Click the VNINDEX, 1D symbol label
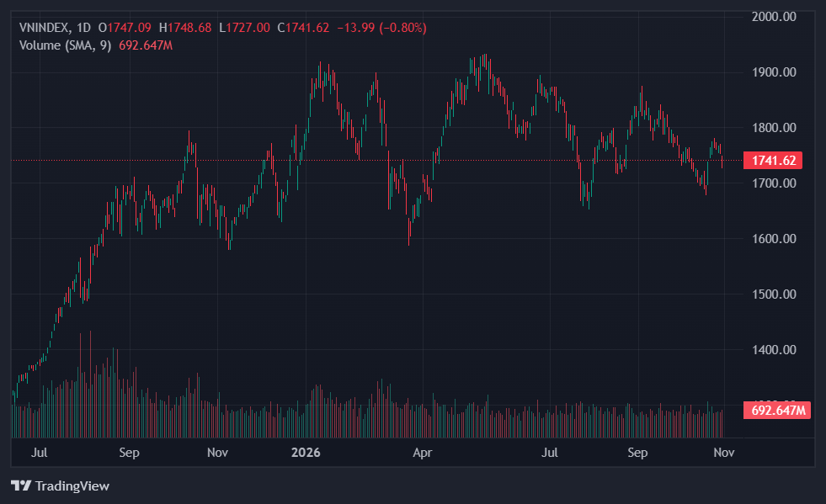 pos(55,28)
